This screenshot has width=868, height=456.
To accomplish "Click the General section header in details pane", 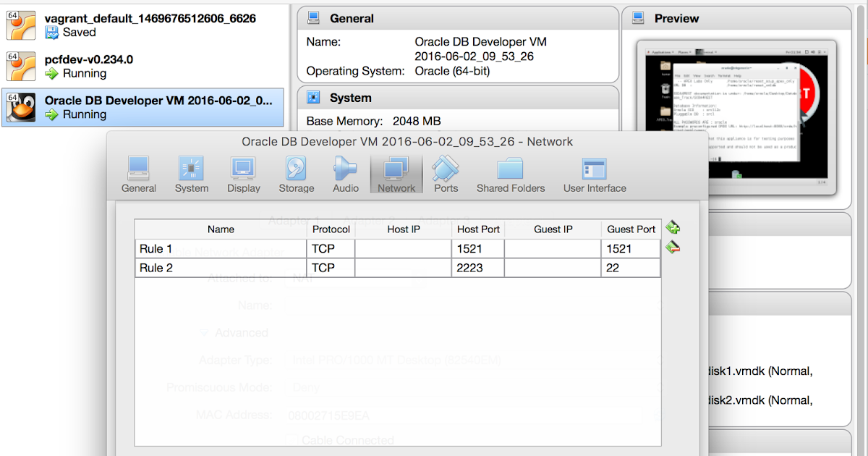I will 458,18.
